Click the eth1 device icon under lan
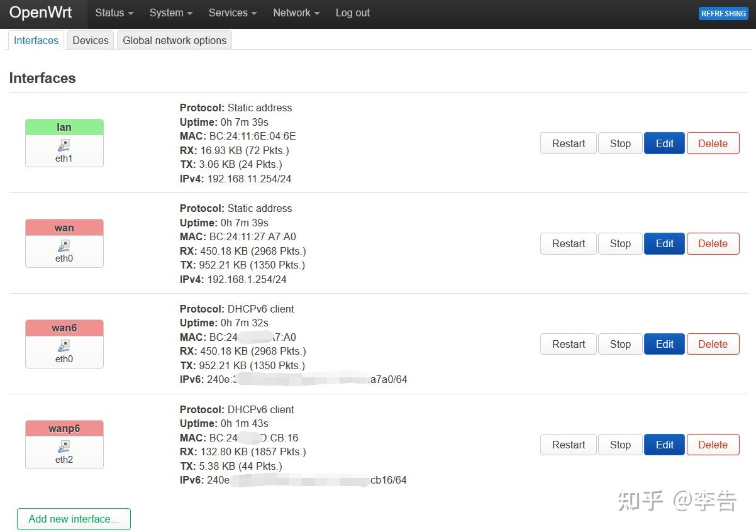This screenshot has height=532, width=756. 64,149
